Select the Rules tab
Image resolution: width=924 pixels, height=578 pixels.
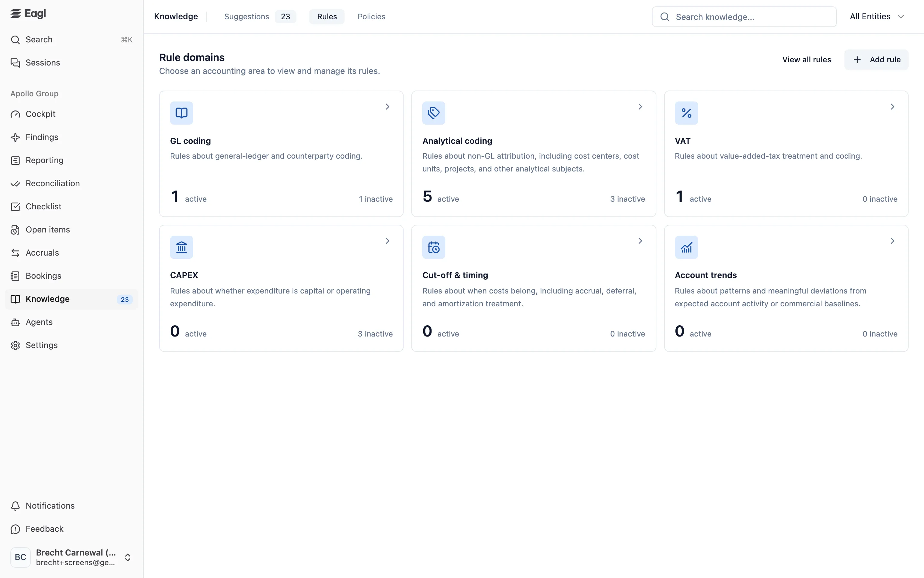(x=327, y=16)
